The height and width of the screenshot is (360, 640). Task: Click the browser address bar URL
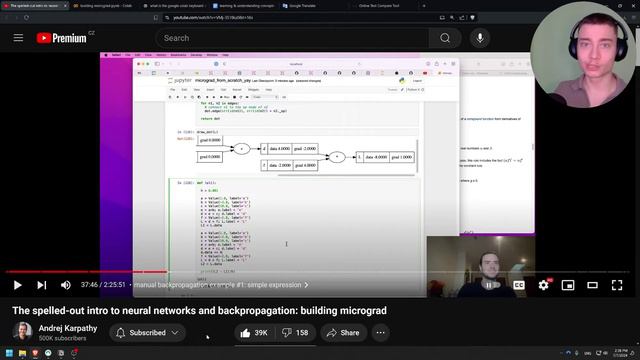[x=212, y=18]
